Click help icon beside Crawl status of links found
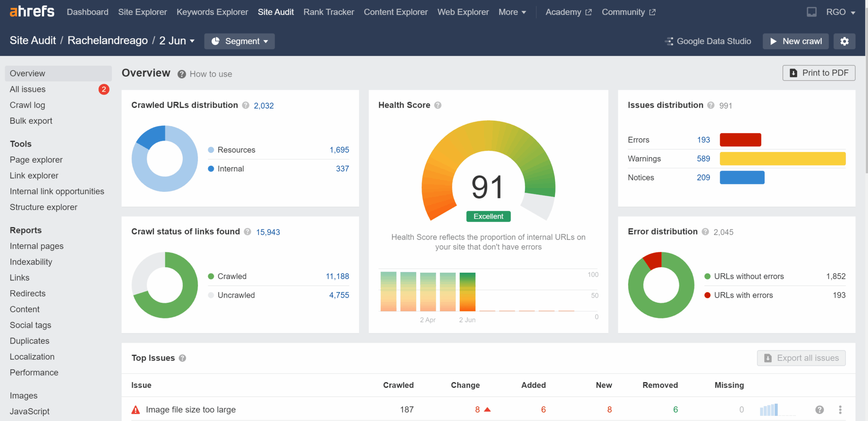868x421 pixels. [248, 232]
